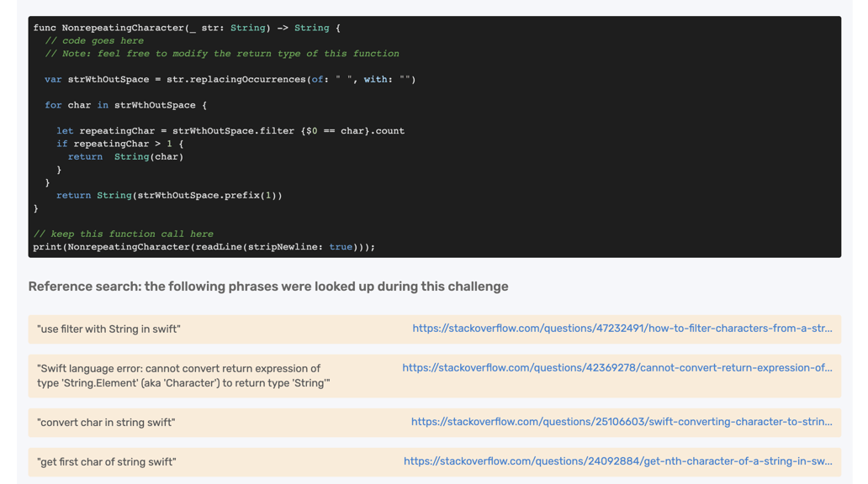Click the "keep this function call here" comment

[123, 234]
